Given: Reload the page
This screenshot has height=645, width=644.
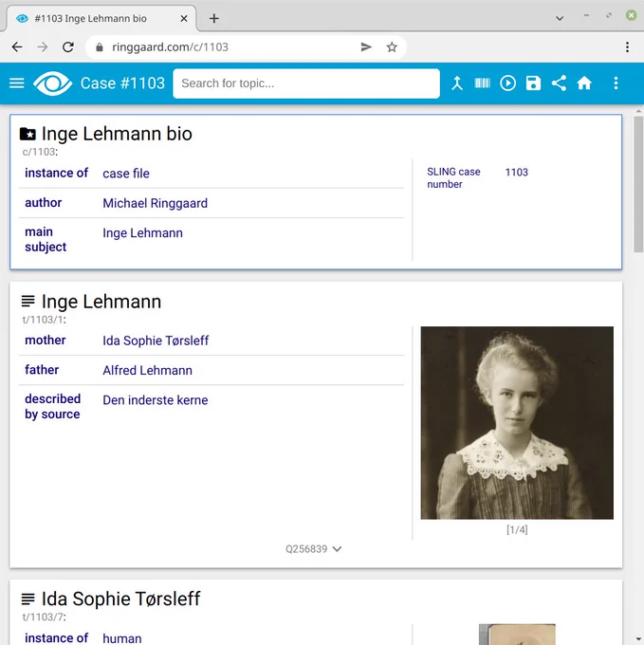Looking at the screenshot, I should pos(68,46).
